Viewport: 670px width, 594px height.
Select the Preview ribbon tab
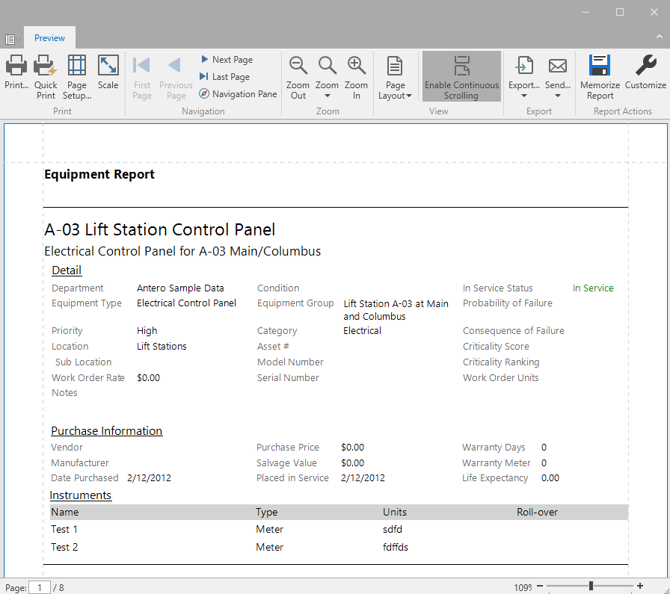50,38
